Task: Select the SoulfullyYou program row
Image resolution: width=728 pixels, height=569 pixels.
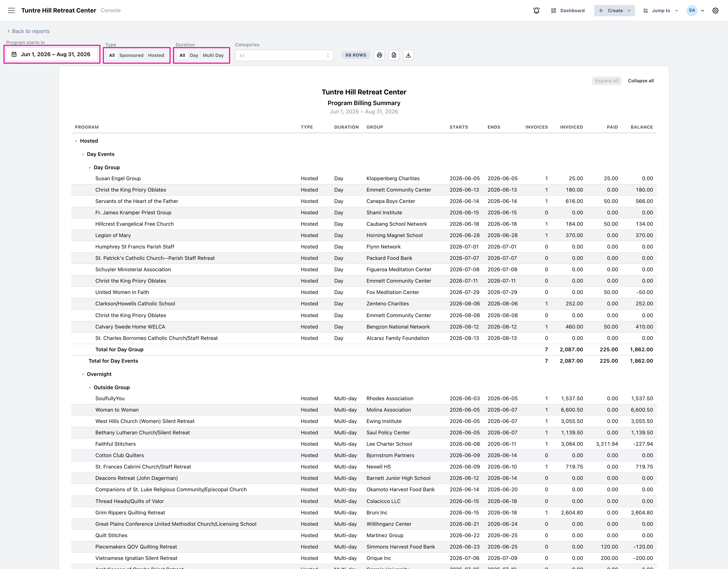Action: click(364, 398)
